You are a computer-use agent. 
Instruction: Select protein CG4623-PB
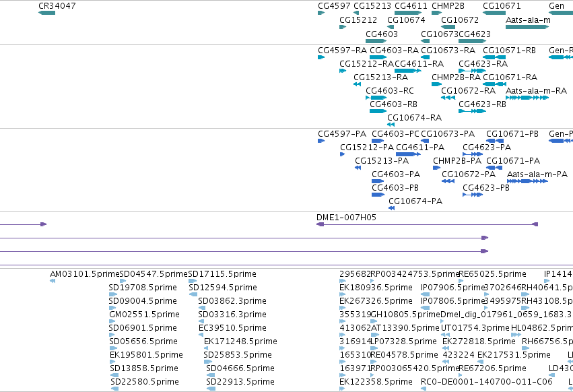click(473, 195)
